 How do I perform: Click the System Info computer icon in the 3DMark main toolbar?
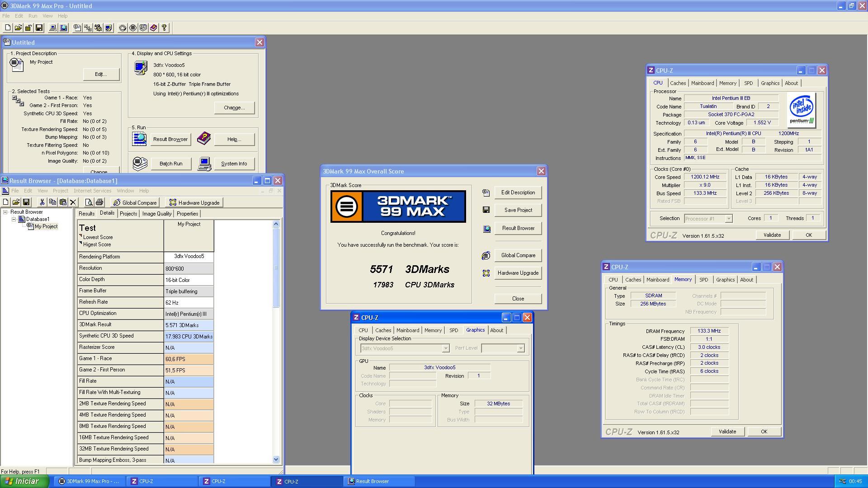(x=53, y=28)
